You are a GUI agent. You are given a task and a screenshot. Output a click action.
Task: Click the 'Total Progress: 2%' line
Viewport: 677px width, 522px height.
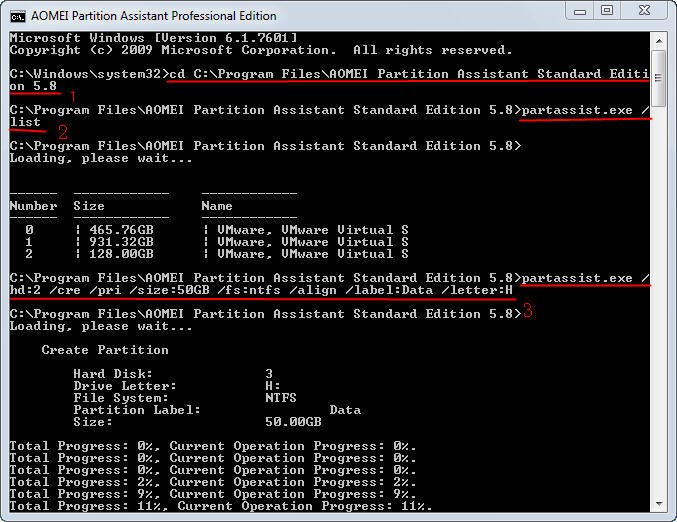pyautogui.click(x=213, y=482)
